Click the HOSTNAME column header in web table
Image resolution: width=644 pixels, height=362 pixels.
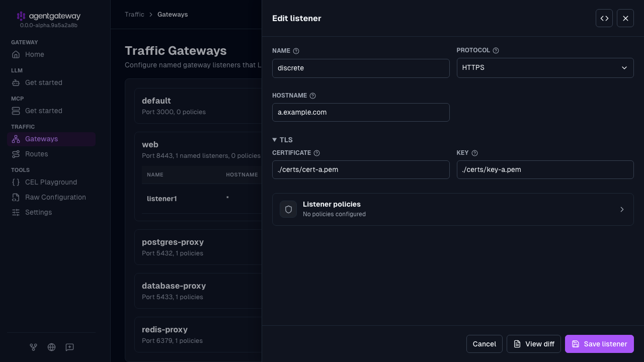(242, 174)
